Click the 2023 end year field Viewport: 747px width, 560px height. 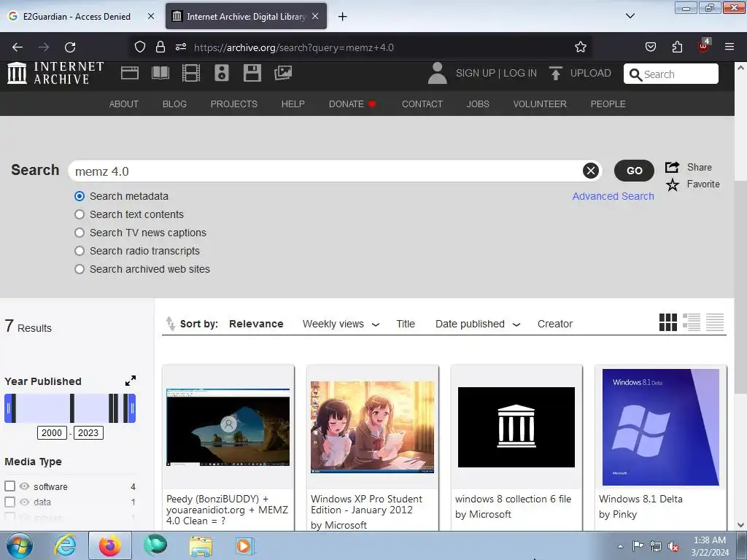click(88, 432)
